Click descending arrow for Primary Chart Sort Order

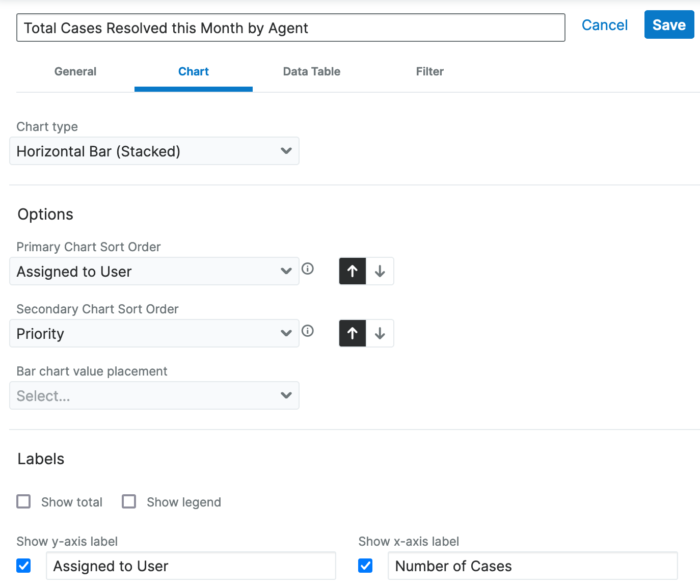click(x=380, y=271)
